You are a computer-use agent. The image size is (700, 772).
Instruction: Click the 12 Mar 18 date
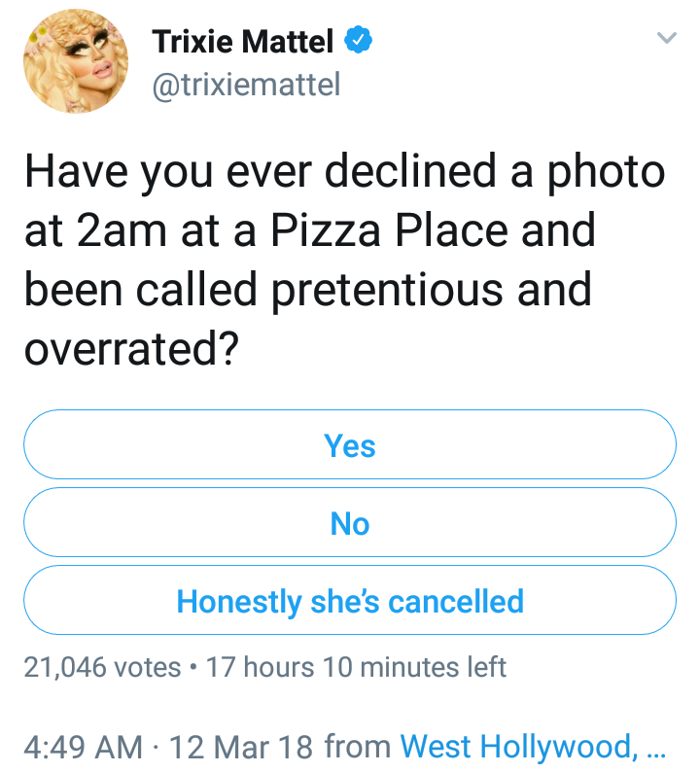[x=241, y=748]
